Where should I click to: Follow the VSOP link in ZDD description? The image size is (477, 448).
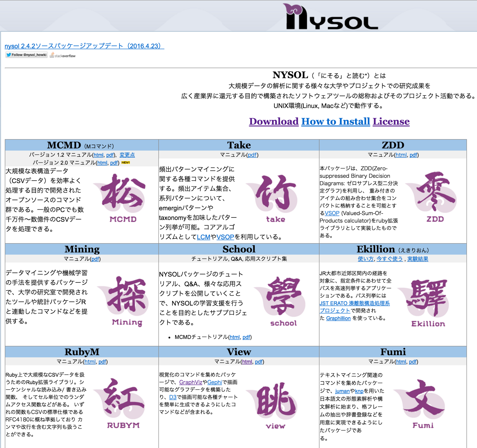click(x=332, y=213)
